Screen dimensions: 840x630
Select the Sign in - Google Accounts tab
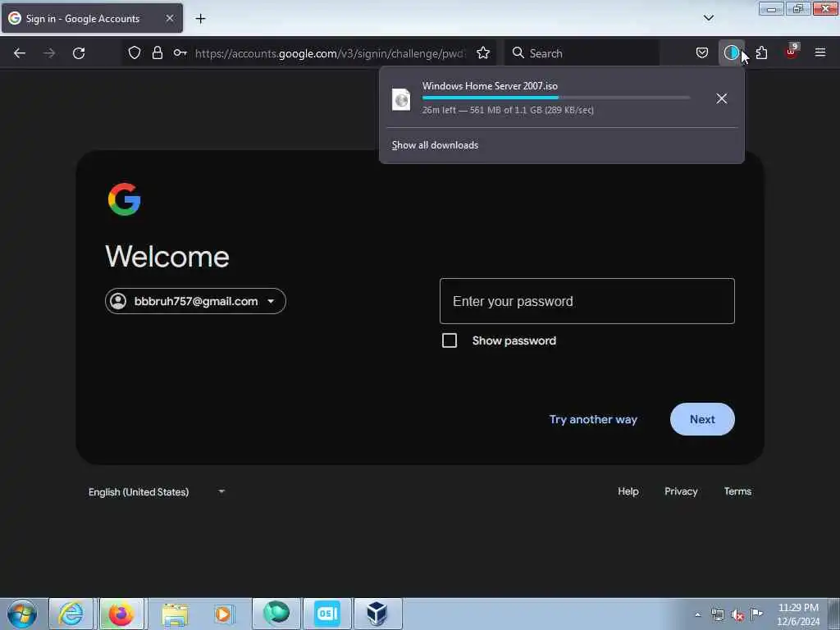(x=92, y=18)
